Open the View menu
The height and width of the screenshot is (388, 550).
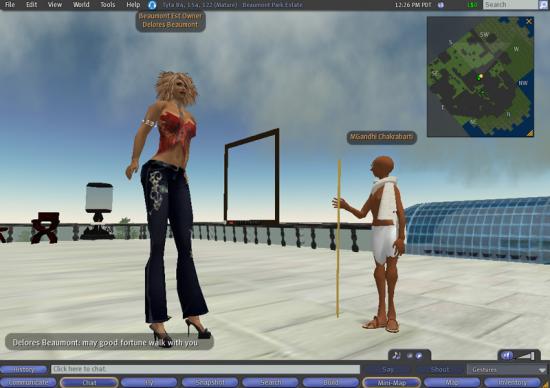click(55, 5)
